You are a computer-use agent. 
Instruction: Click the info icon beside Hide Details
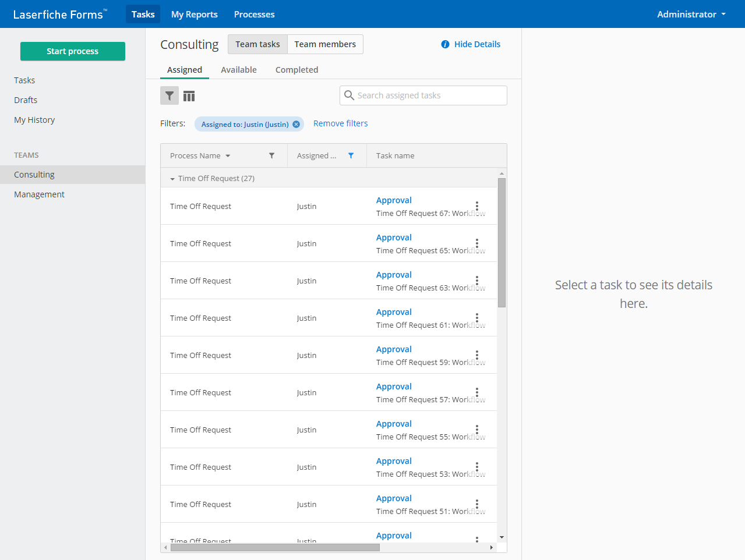point(445,44)
